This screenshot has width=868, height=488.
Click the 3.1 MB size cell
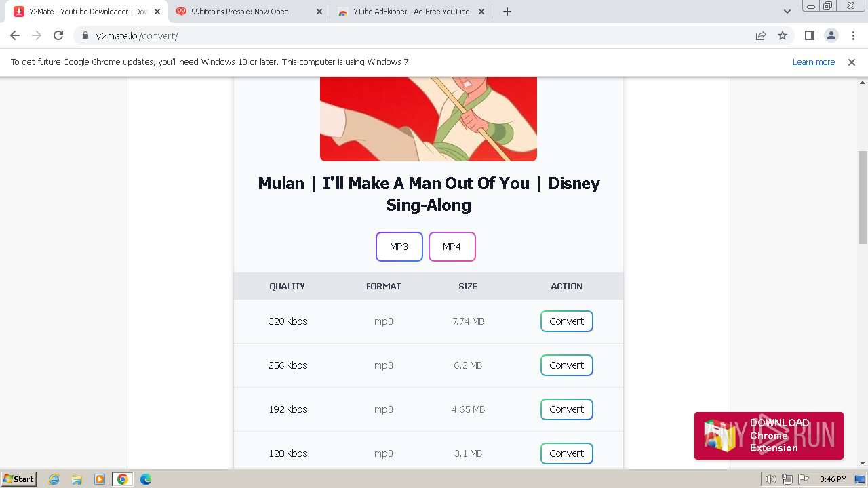[468, 453]
